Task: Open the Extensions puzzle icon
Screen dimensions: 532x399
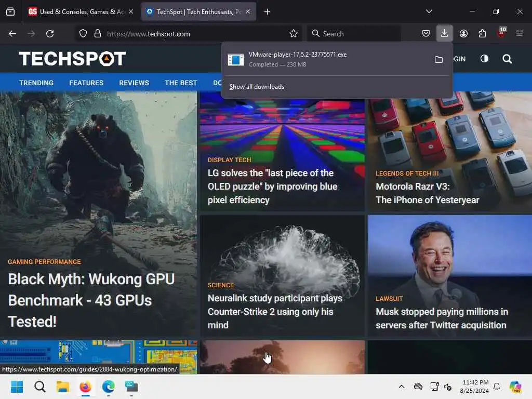Action: [x=482, y=33]
